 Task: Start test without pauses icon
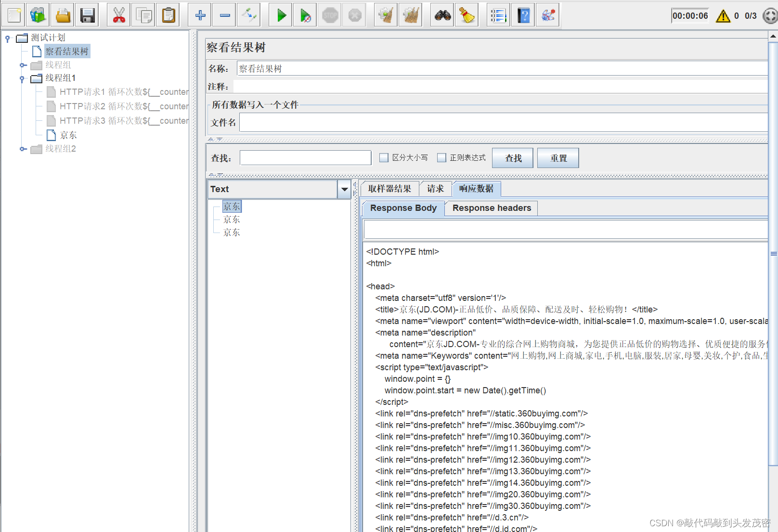click(x=306, y=15)
